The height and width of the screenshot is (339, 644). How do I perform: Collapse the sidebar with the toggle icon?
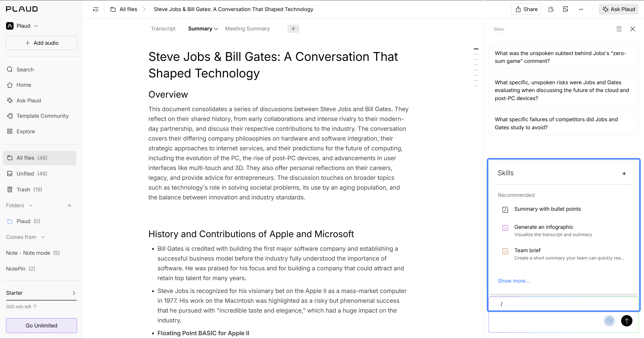[x=96, y=9]
